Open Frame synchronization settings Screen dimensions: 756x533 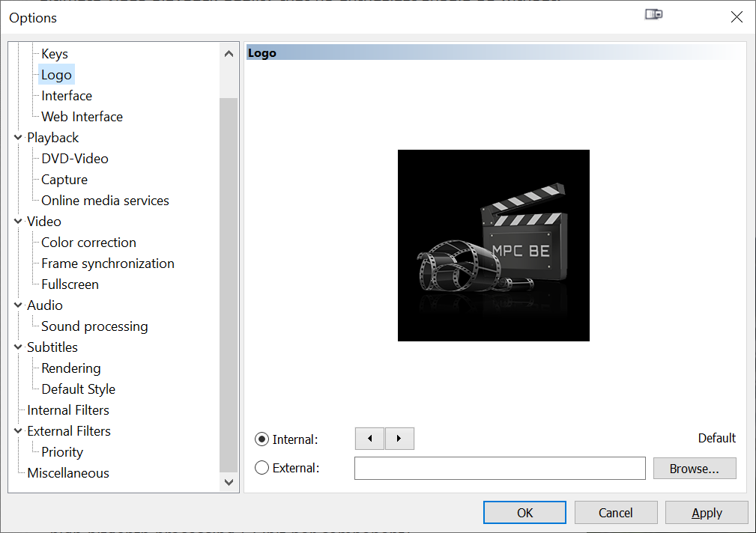(107, 264)
